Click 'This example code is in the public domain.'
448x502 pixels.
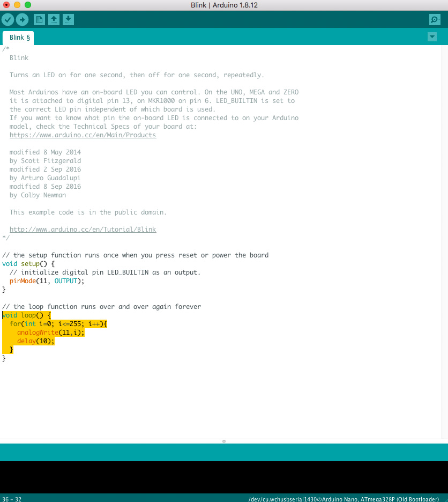(88, 212)
